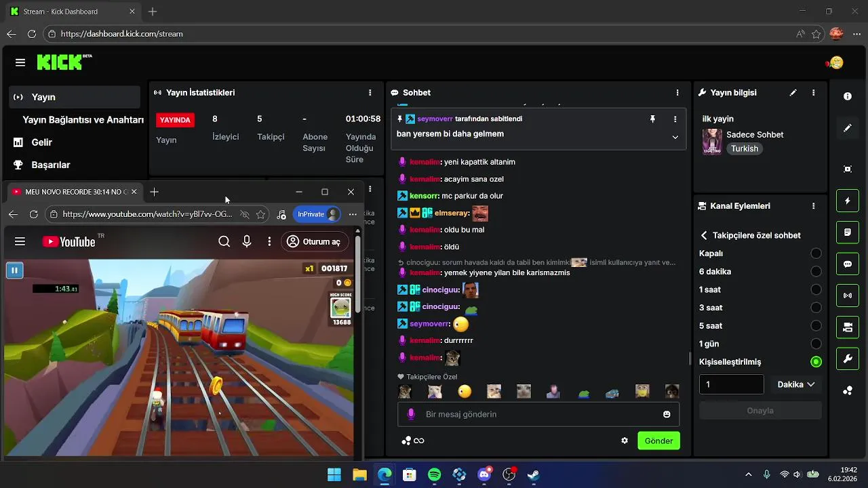Click YouTube search magnifier icon
The height and width of the screenshot is (488, 868).
pyautogui.click(x=224, y=241)
